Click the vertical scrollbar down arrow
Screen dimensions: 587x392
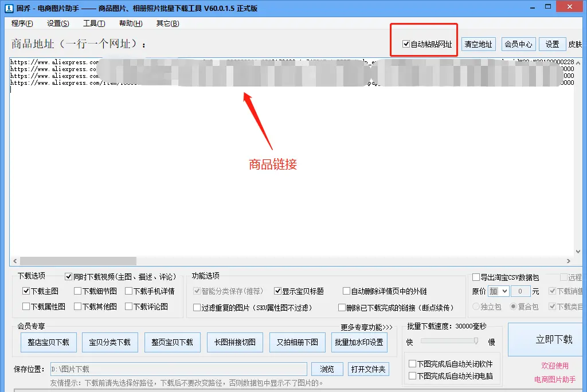[577, 252]
